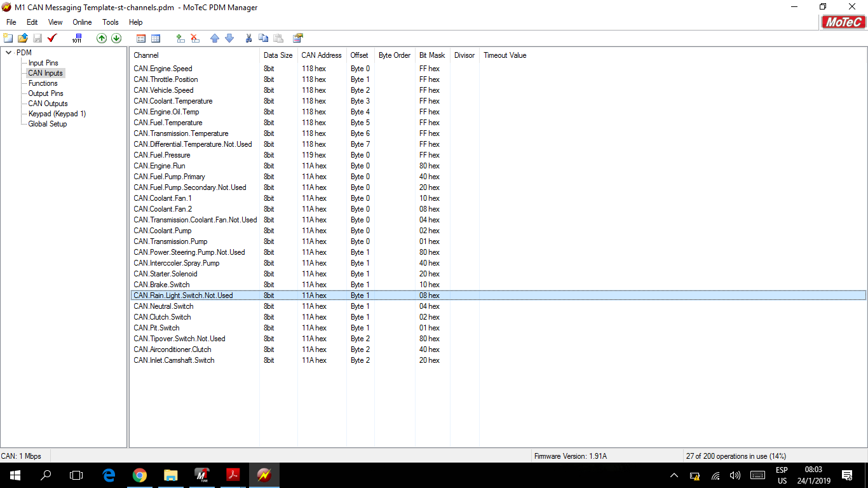Select the CAN.Brake.Switch row
The image size is (868, 488).
pyautogui.click(x=498, y=285)
